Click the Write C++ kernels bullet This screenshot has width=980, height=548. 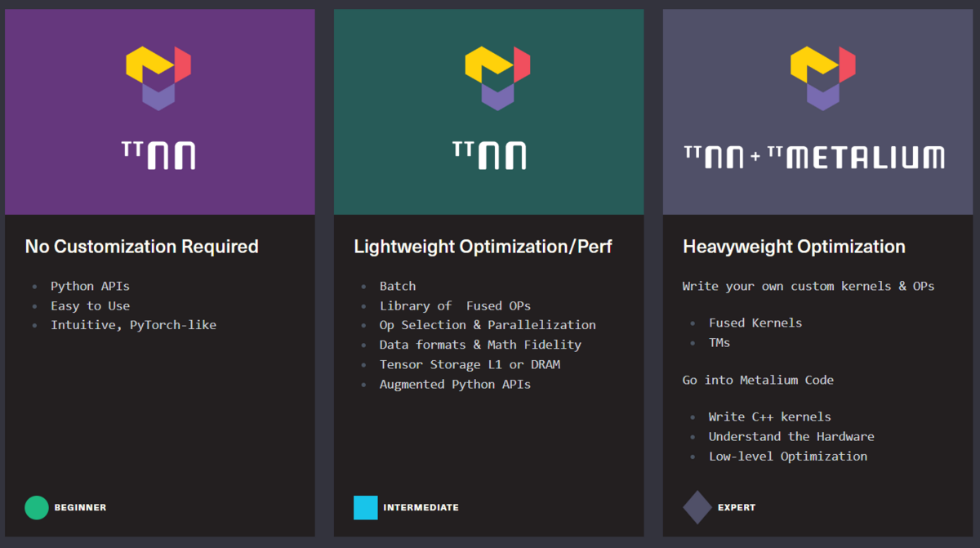point(770,417)
